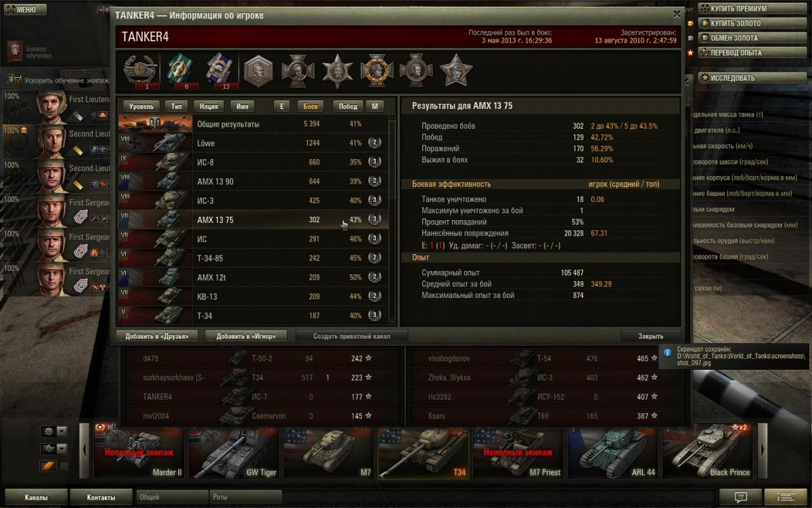The width and height of the screenshot is (812, 508).
Task: Select the Marder II tank in the carousel
Action: coord(139,452)
